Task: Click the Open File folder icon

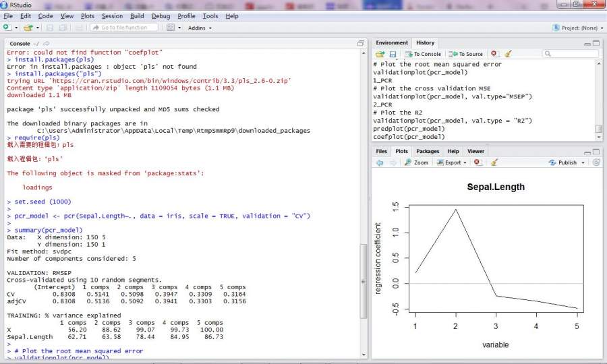Action: coord(27,28)
